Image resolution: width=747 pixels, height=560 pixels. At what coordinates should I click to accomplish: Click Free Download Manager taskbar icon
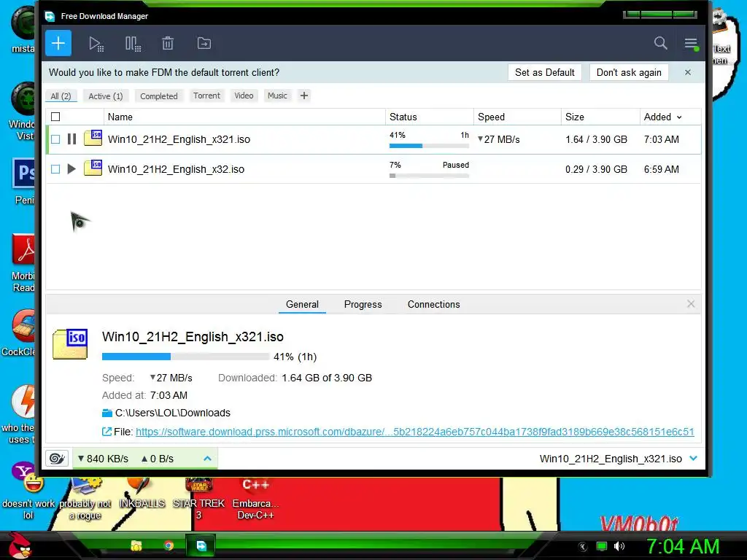(x=201, y=545)
